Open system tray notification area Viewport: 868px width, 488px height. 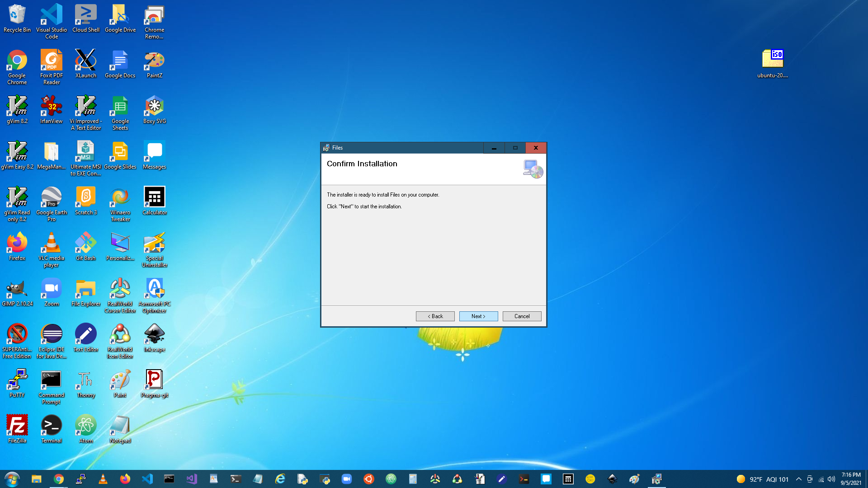[x=798, y=479]
